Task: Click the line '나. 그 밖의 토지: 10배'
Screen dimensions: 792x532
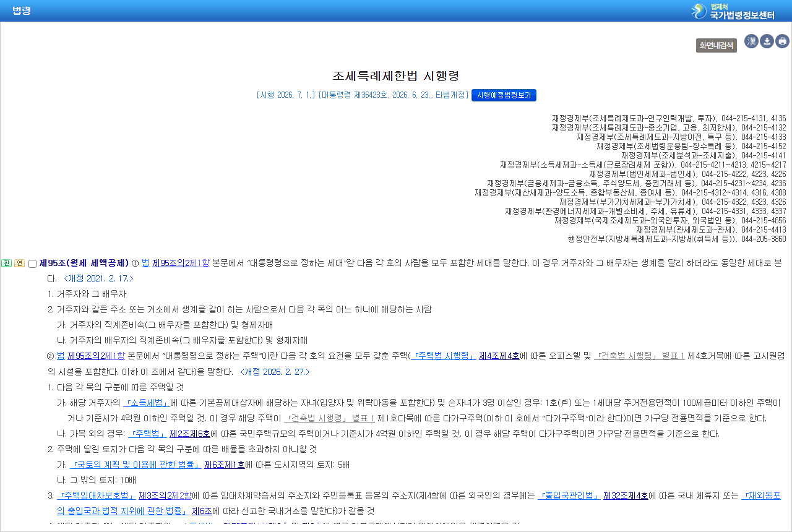Action: click(x=97, y=480)
